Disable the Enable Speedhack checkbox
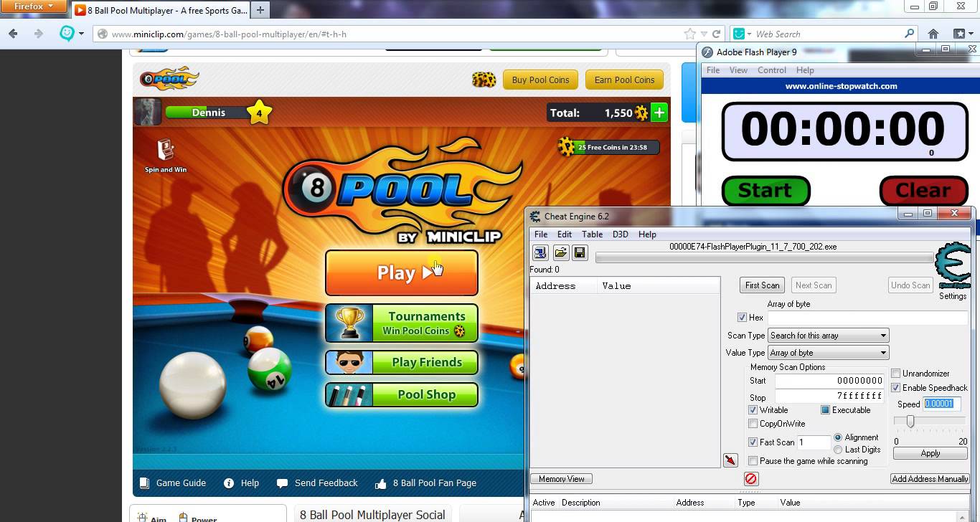Viewport: 980px width, 522px height. click(895, 388)
